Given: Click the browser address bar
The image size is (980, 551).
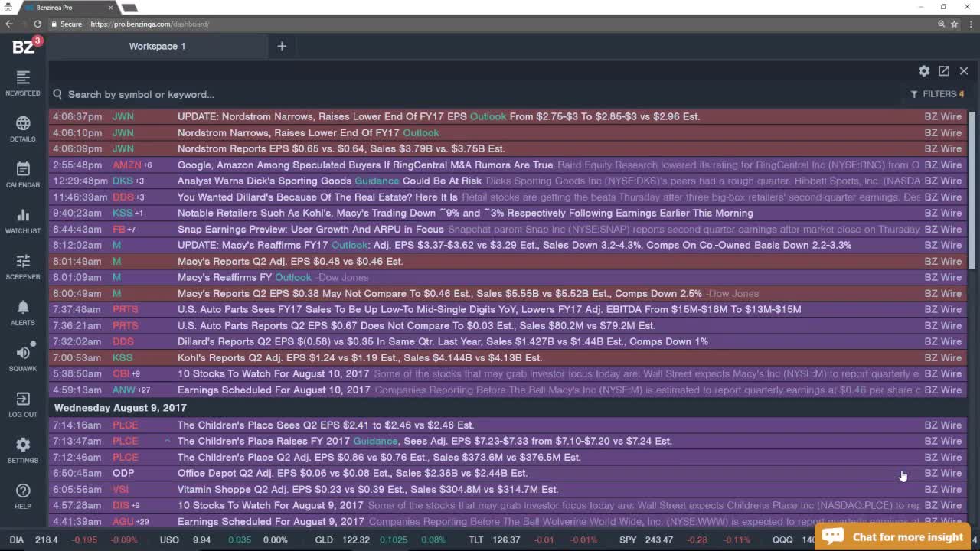Looking at the screenshot, I should point(490,24).
